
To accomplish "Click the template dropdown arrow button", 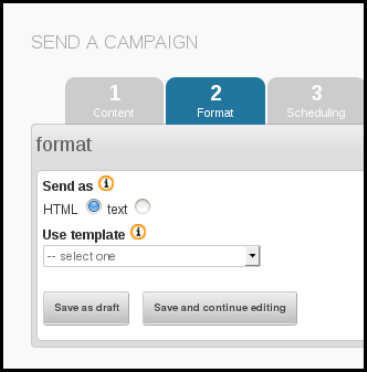I will click(252, 256).
